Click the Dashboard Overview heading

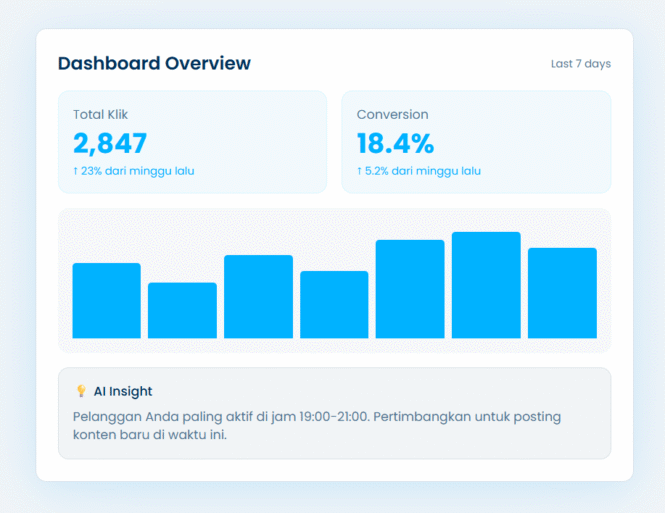[154, 64]
